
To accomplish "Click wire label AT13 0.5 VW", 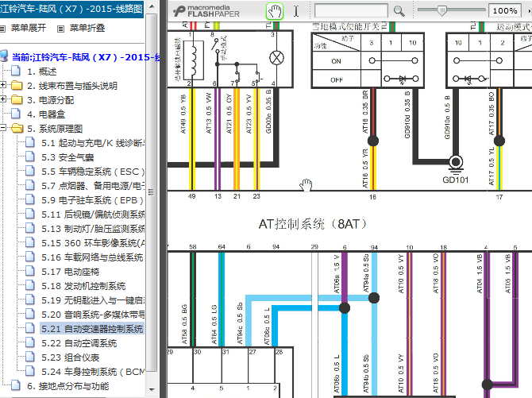I will click(x=208, y=113).
